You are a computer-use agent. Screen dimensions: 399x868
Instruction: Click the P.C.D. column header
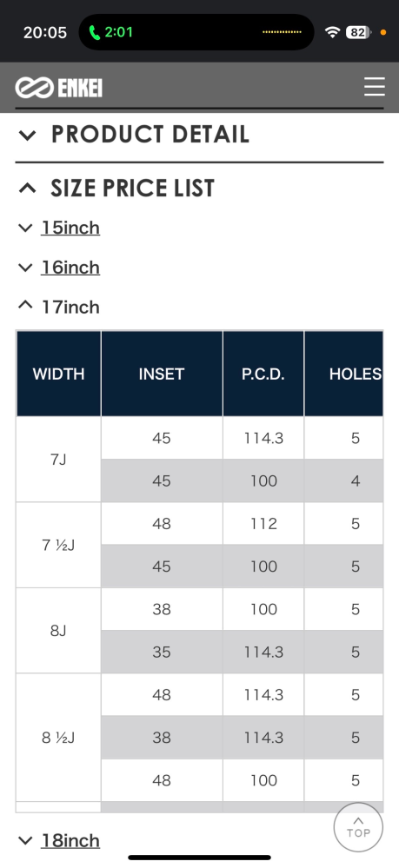pyautogui.click(x=263, y=374)
